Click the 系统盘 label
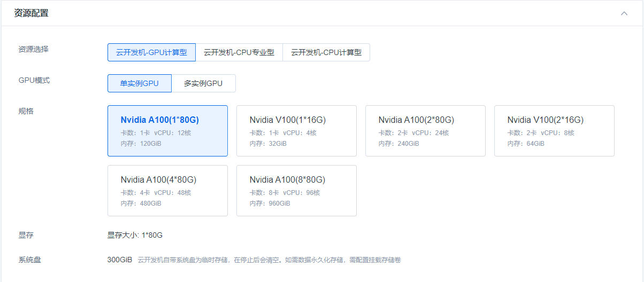Image resolution: width=644 pixels, height=282 pixels. (x=30, y=260)
